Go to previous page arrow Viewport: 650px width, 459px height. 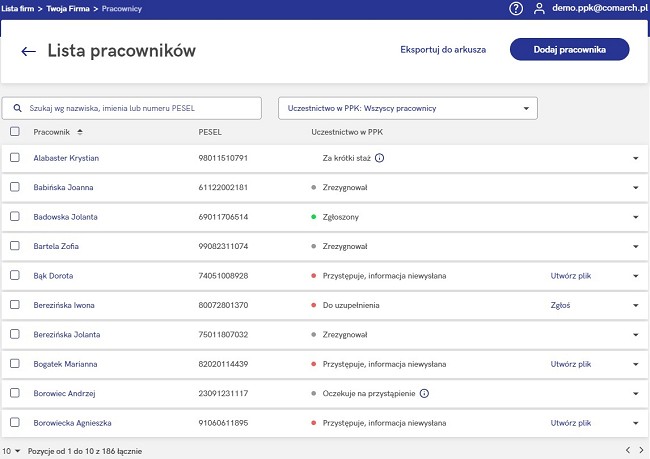[628, 450]
